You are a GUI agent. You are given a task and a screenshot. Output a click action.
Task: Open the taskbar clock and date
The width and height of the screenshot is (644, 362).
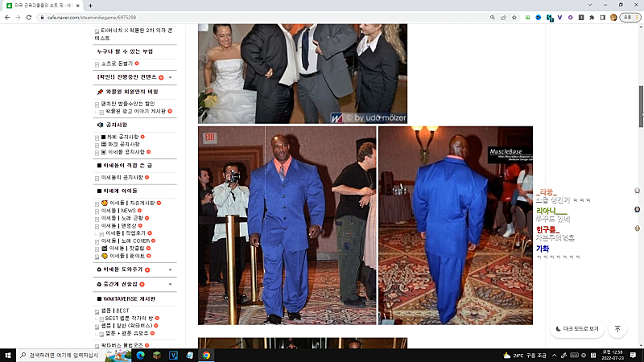(613, 356)
